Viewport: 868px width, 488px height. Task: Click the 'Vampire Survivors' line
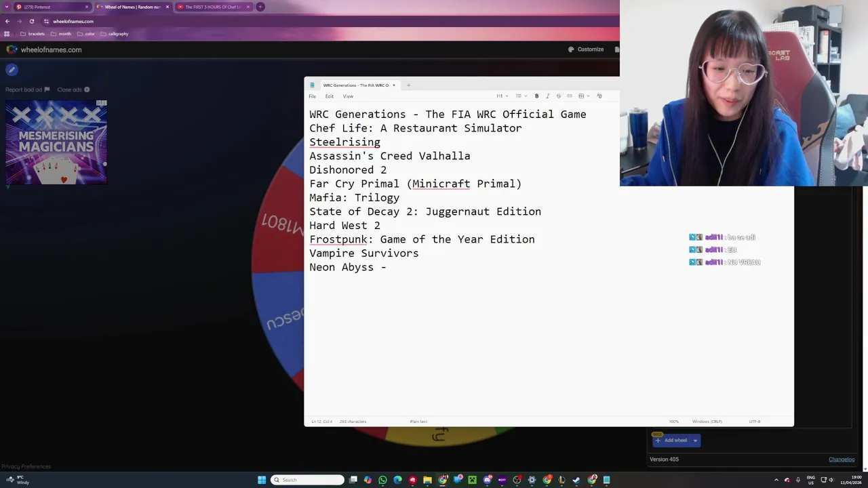tap(364, 253)
